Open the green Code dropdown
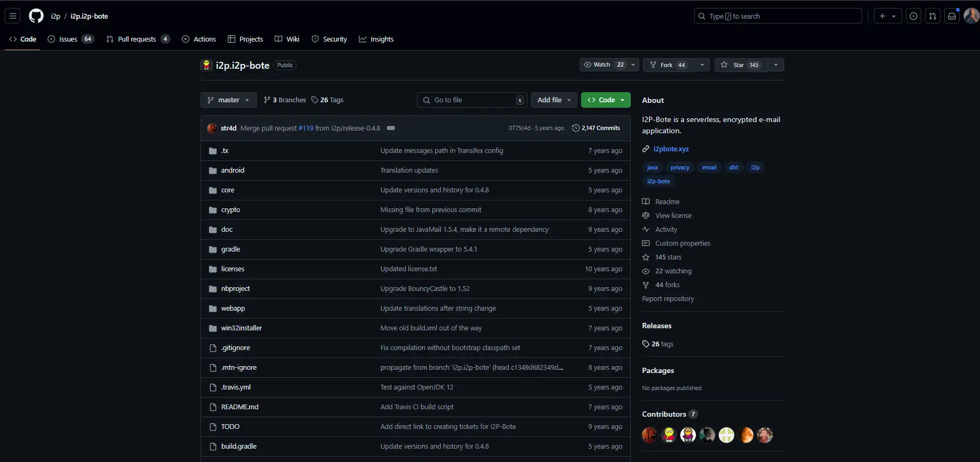980x462 pixels. coord(606,100)
